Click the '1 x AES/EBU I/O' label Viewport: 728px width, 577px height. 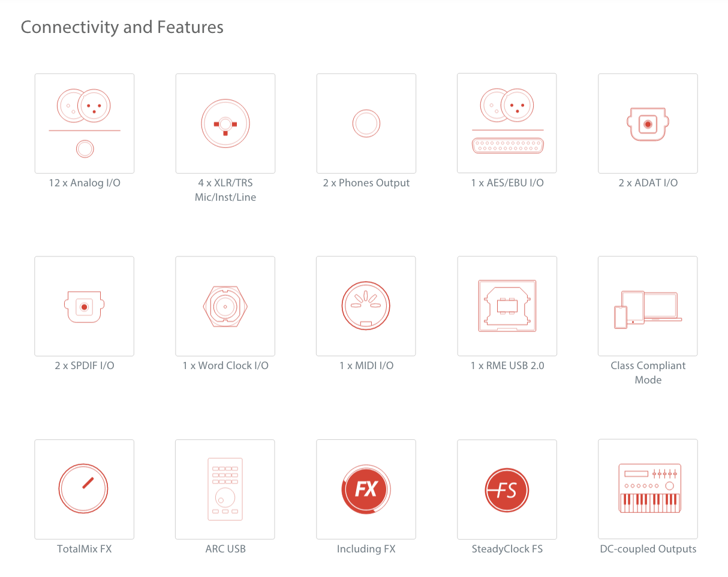click(507, 183)
